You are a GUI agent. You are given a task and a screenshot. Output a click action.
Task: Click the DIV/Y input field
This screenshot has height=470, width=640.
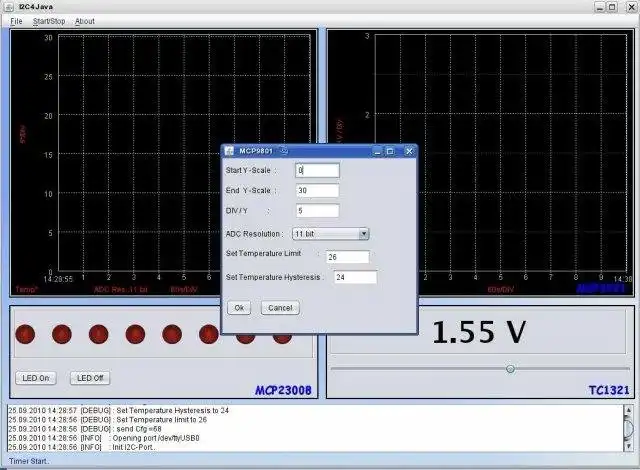click(x=317, y=211)
